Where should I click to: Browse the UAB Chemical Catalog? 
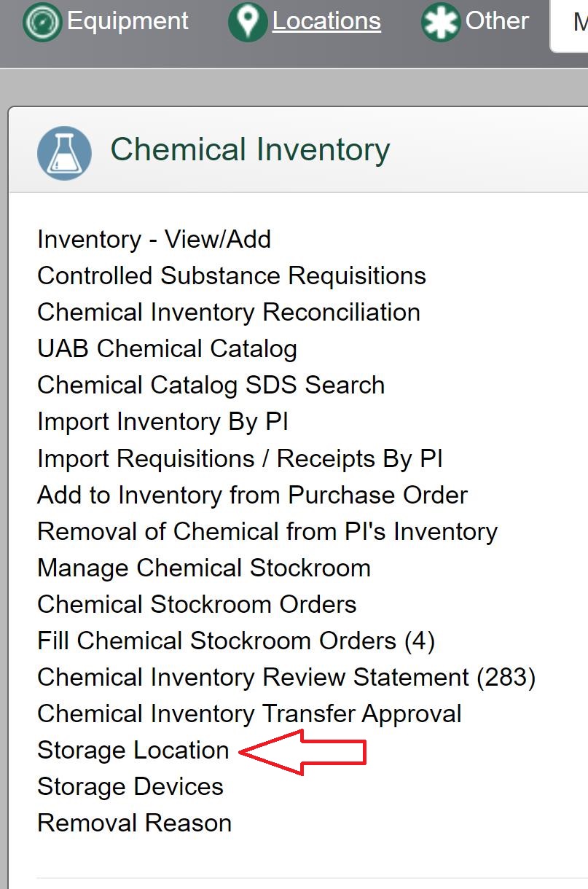click(x=167, y=348)
